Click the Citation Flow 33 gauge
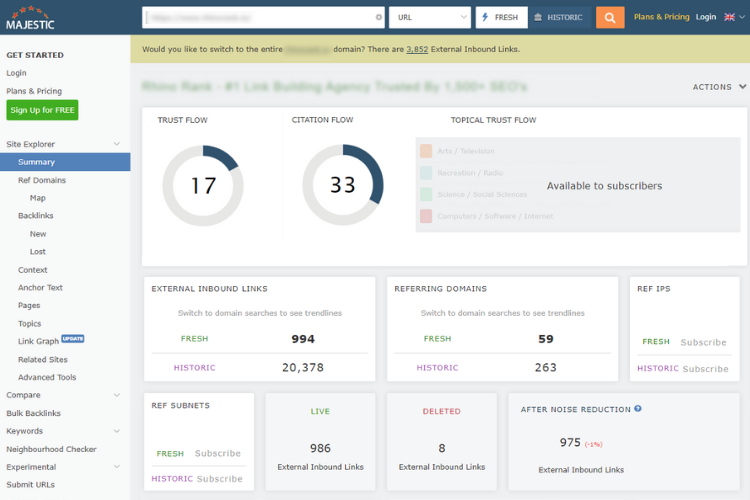This screenshot has width=750, height=500. click(x=342, y=185)
